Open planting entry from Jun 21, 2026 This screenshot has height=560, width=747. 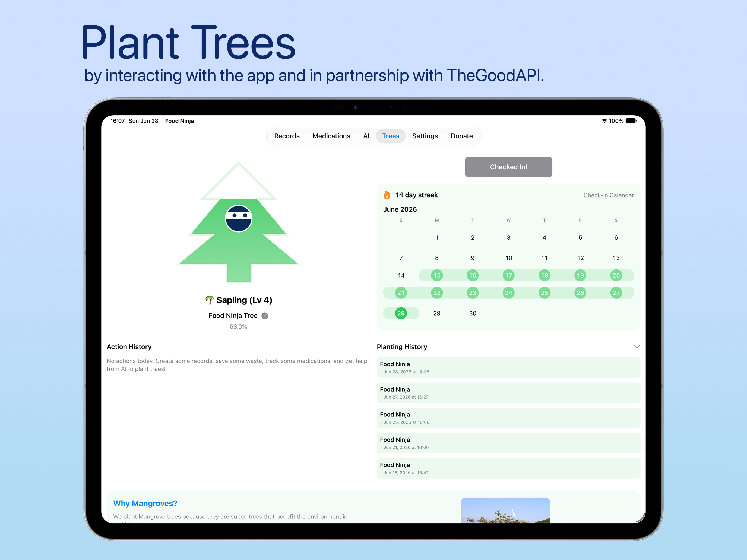(x=509, y=443)
